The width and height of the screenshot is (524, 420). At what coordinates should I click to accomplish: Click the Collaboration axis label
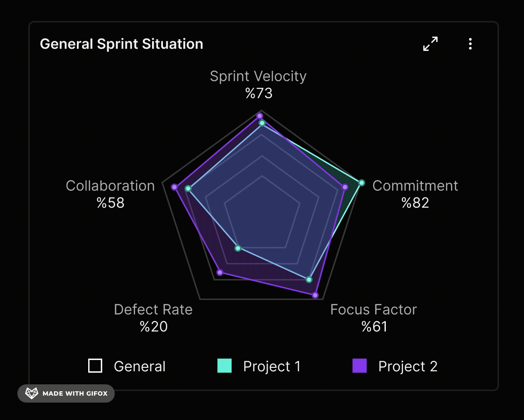coord(110,186)
